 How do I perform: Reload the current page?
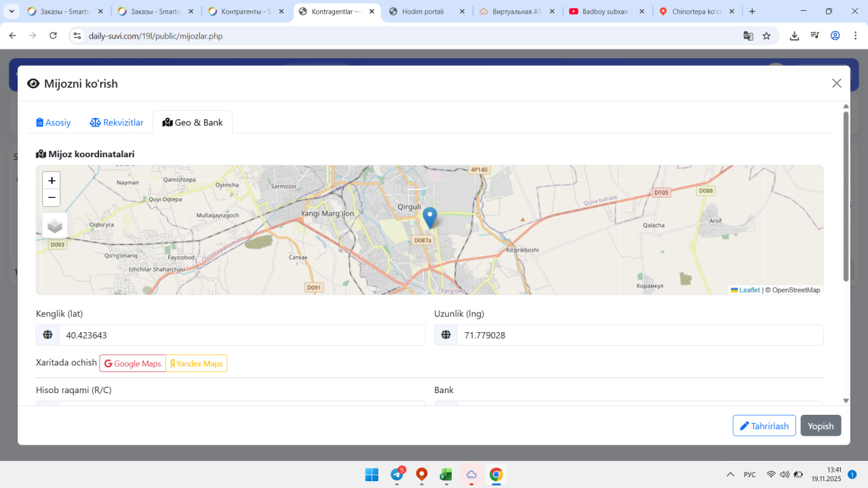pos(54,36)
